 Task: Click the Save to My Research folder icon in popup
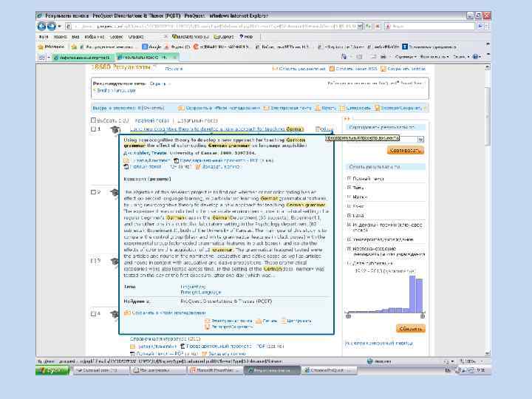pos(127,313)
